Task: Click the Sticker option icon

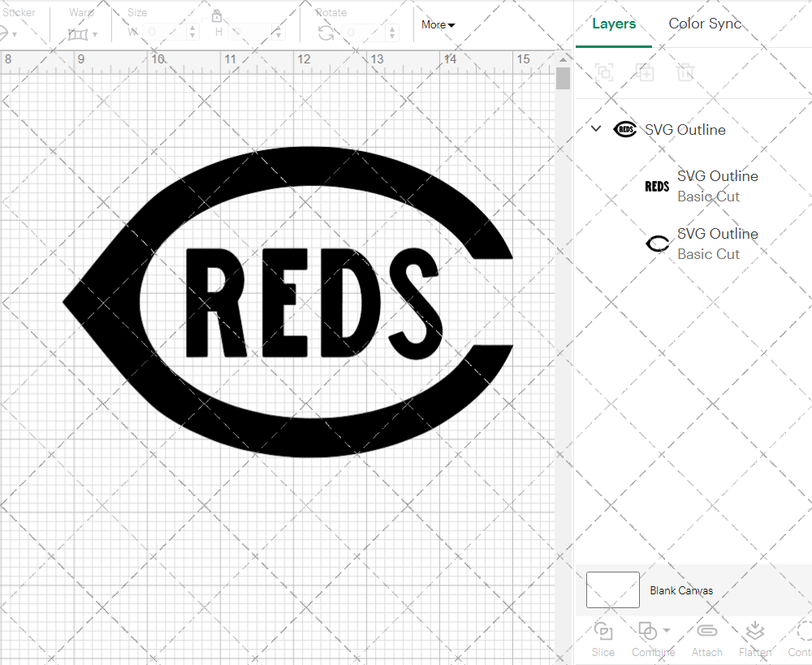Action: 6,32
